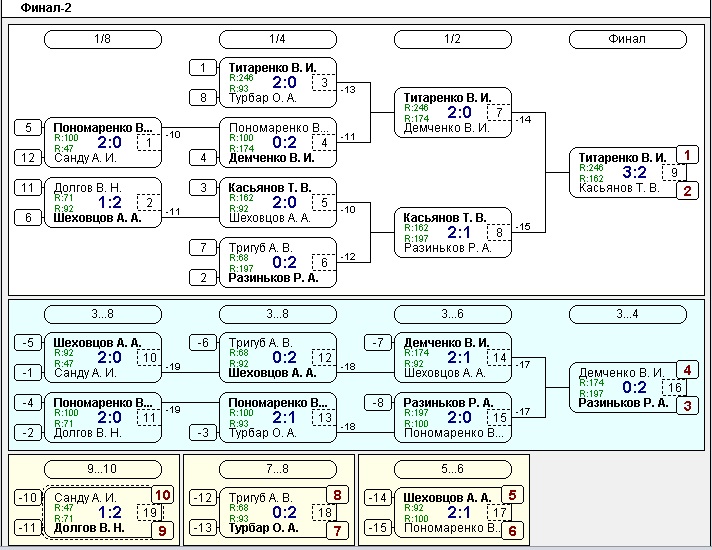Click seed box 5 beside Пономаренко in 1/8

pyautogui.click(x=28, y=128)
